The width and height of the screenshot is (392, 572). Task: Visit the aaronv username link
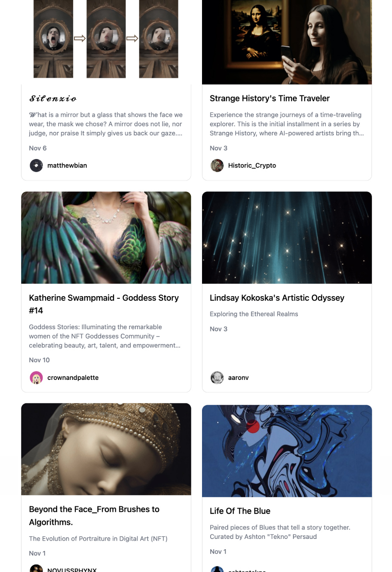[238, 378]
